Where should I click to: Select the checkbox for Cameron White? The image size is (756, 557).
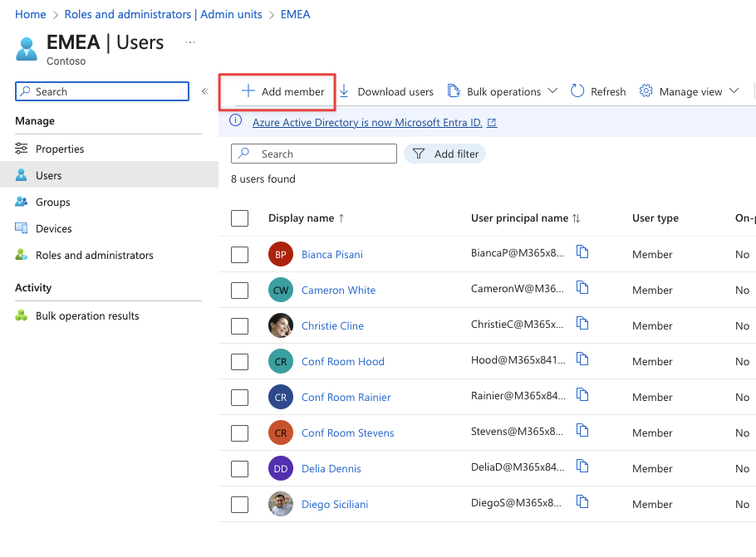coord(240,290)
